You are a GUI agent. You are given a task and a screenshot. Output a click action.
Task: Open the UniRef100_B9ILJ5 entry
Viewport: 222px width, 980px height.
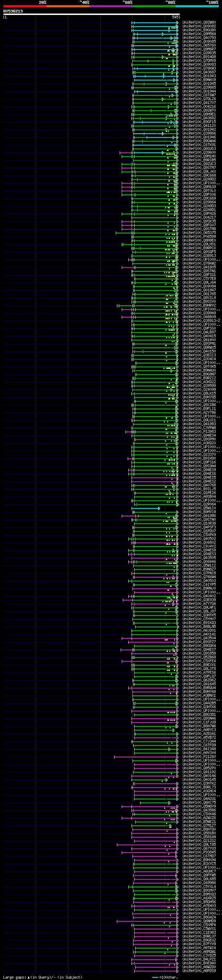coord(199,489)
